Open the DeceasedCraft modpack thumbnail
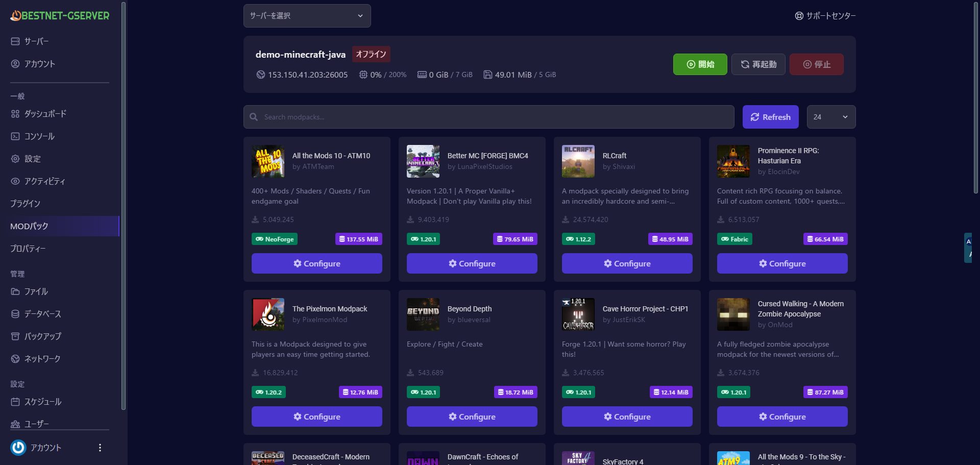 pyautogui.click(x=268, y=458)
